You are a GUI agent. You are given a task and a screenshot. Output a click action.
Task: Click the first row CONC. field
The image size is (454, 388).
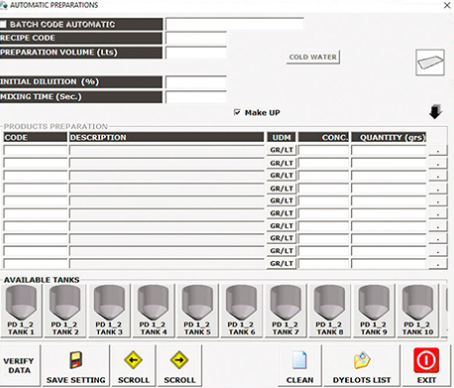pyautogui.click(x=323, y=151)
